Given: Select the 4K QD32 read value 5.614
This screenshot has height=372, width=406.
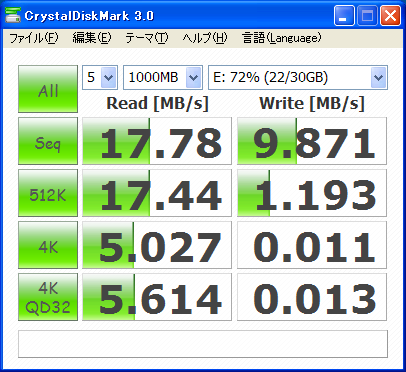Looking at the screenshot, I should [x=157, y=297].
